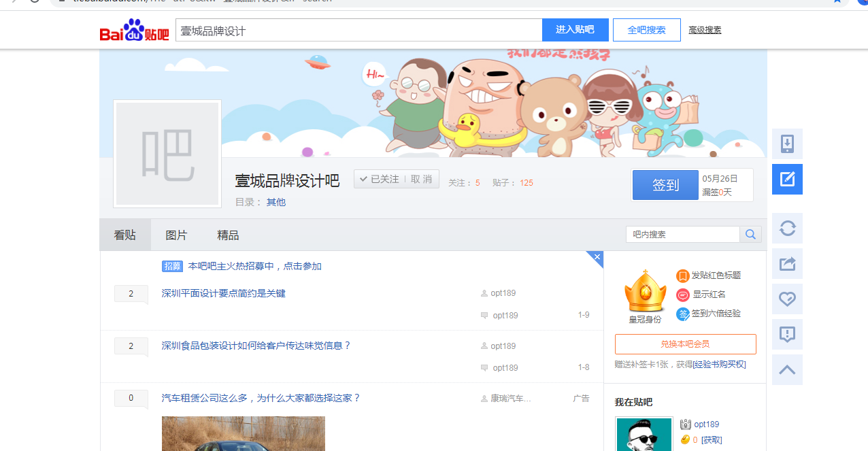Switch to the 精品 tab

point(228,235)
